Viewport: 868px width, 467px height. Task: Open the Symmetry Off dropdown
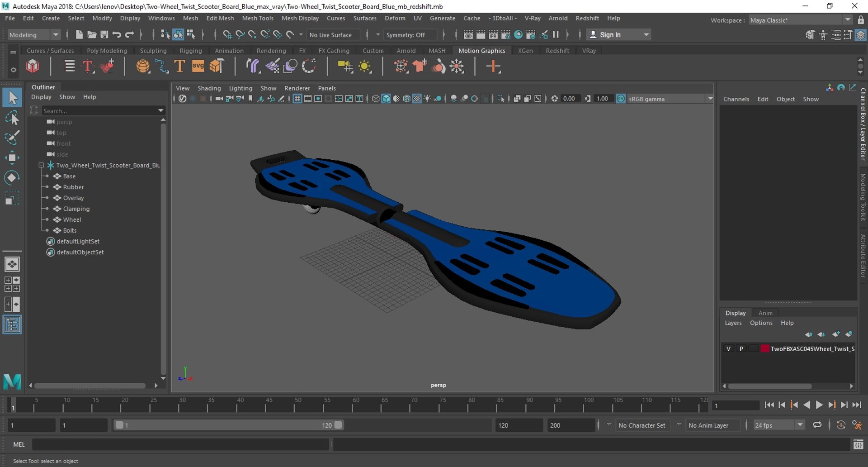(x=410, y=34)
